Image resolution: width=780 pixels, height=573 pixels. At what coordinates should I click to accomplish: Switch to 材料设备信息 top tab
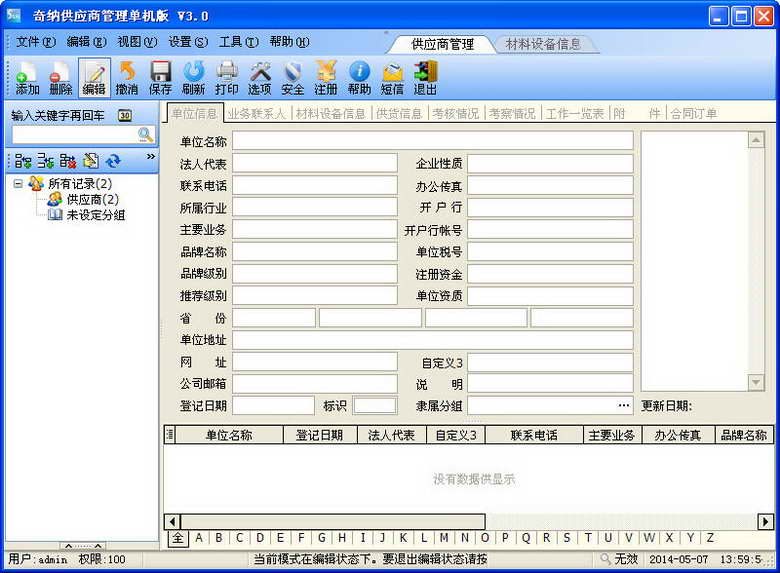point(543,44)
